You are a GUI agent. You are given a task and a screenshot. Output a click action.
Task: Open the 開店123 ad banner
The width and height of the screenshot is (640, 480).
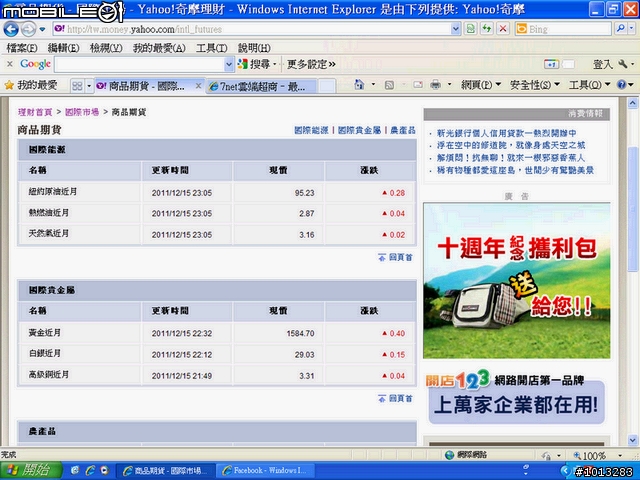[517, 397]
